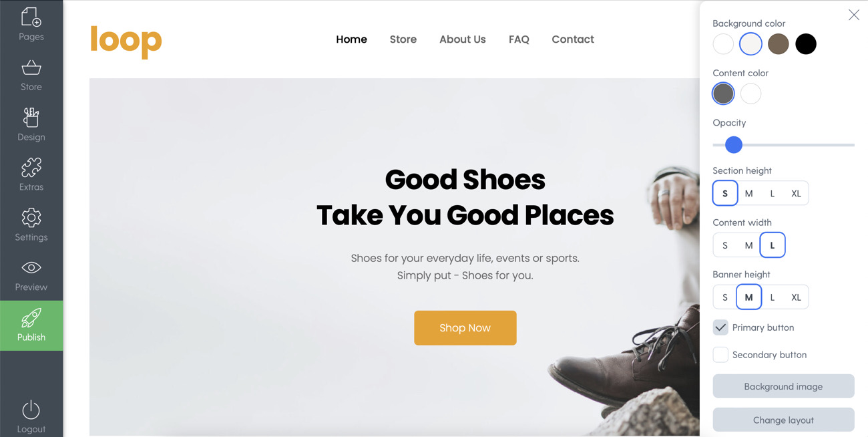868x437 pixels.
Task: Click the Background image button
Action: pyautogui.click(x=783, y=386)
